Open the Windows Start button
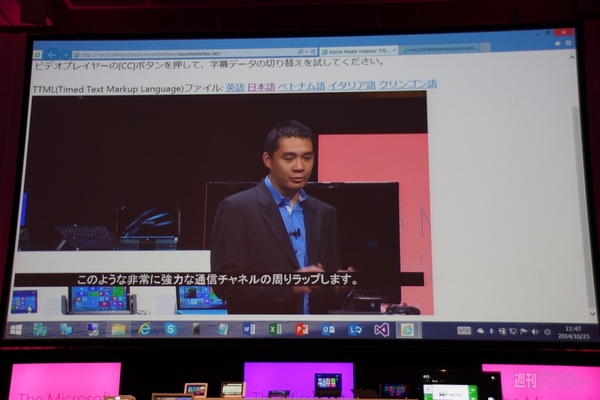The height and width of the screenshot is (400, 600). (x=16, y=330)
